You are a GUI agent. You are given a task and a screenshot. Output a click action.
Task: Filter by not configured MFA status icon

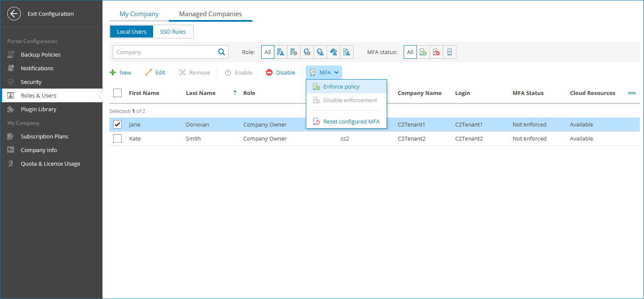[x=450, y=52]
